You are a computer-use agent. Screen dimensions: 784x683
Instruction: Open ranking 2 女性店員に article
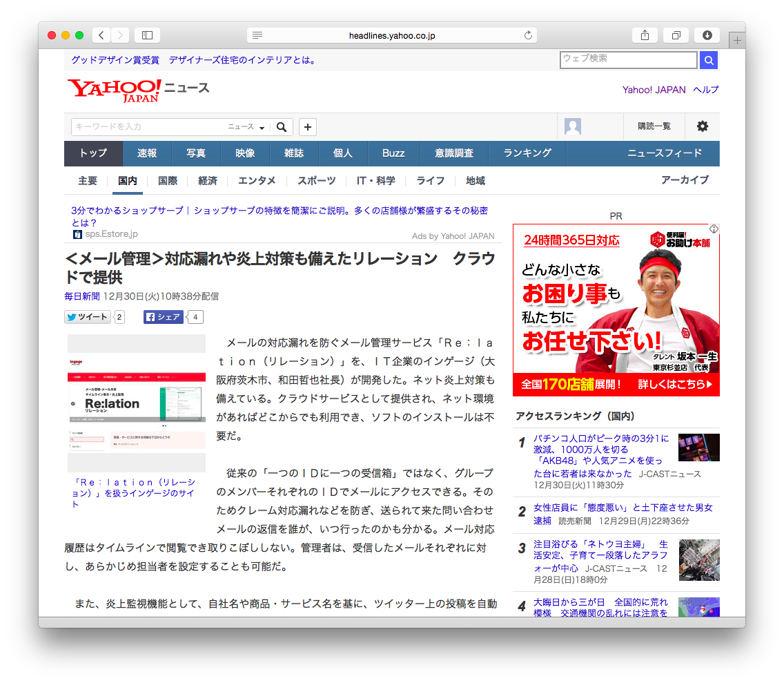click(623, 514)
